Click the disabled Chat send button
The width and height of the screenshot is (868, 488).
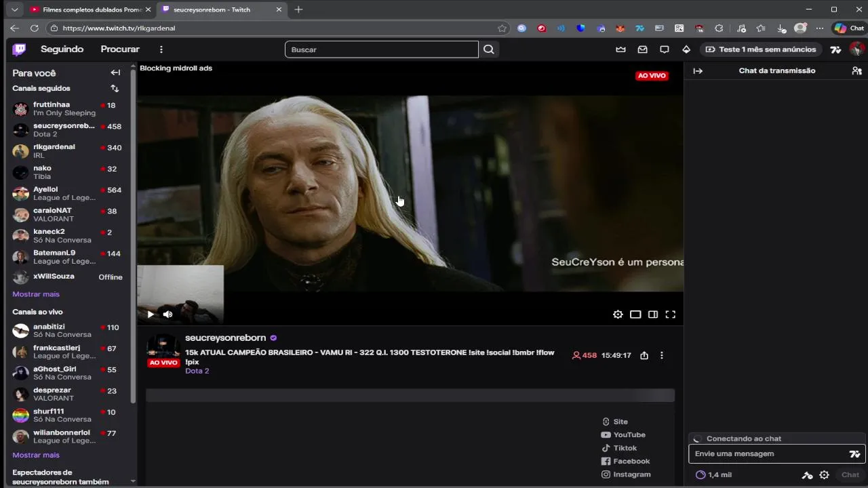[x=850, y=475]
